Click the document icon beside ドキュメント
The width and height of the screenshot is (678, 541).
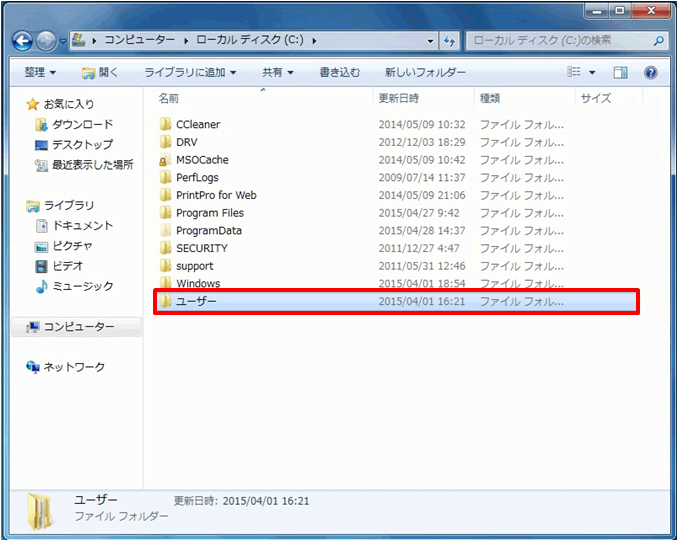[x=42, y=226]
